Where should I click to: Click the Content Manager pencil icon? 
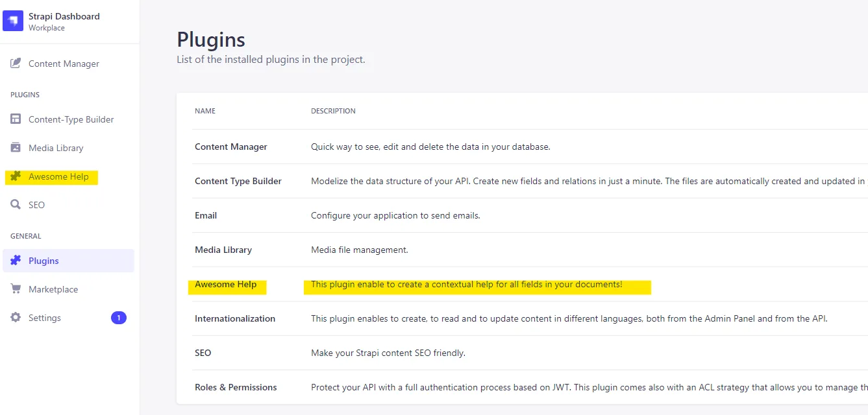click(16, 64)
